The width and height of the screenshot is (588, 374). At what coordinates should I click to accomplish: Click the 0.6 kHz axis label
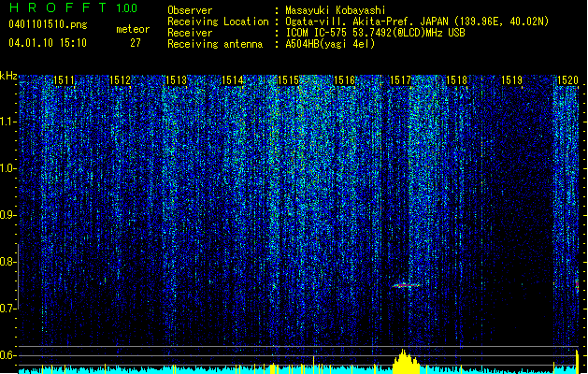point(8,355)
